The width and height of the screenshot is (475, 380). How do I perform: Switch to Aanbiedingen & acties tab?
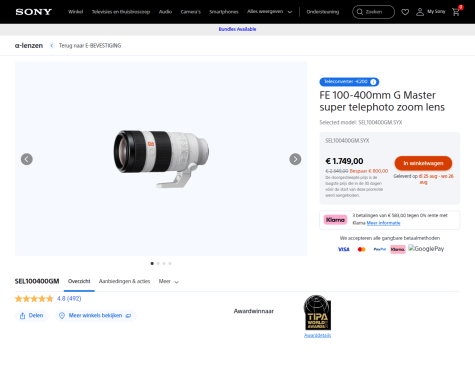[124, 281]
